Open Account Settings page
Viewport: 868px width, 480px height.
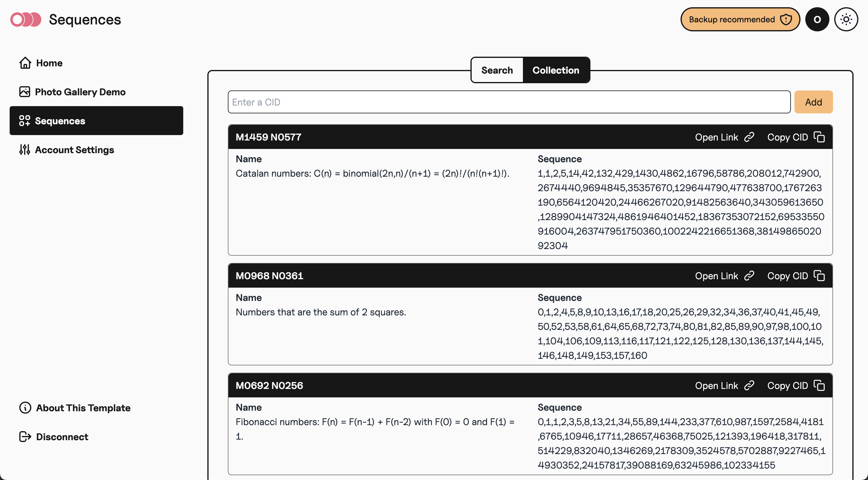(x=74, y=149)
